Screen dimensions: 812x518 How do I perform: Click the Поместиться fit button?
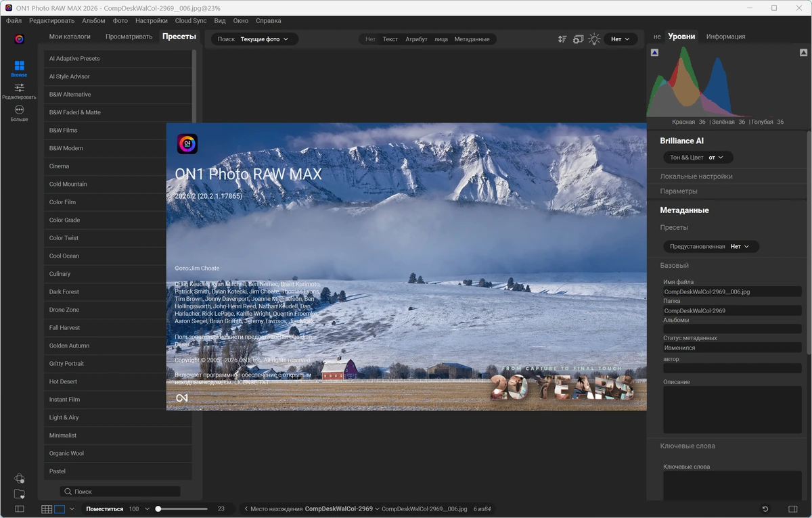tap(105, 509)
